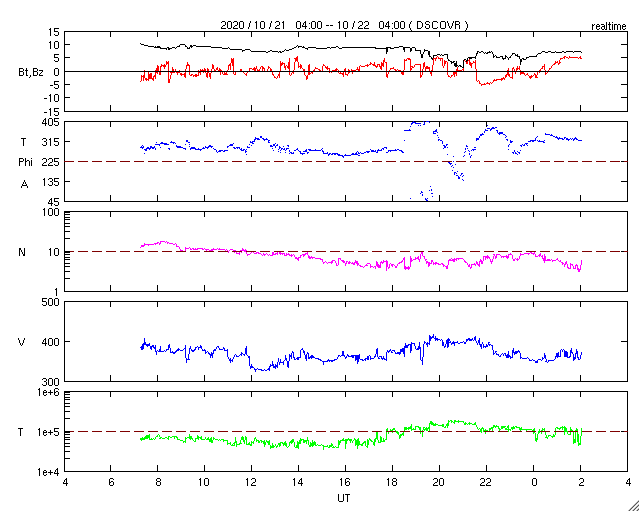Click the "18" hour tick on the UT axis
640x512 pixels.
(392, 483)
